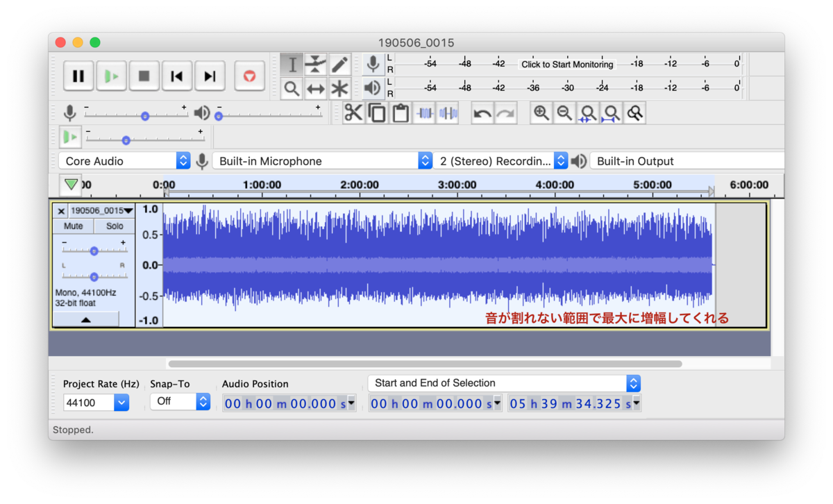Click the Zoom Out icon
The width and height of the screenshot is (833, 504).
565,112
